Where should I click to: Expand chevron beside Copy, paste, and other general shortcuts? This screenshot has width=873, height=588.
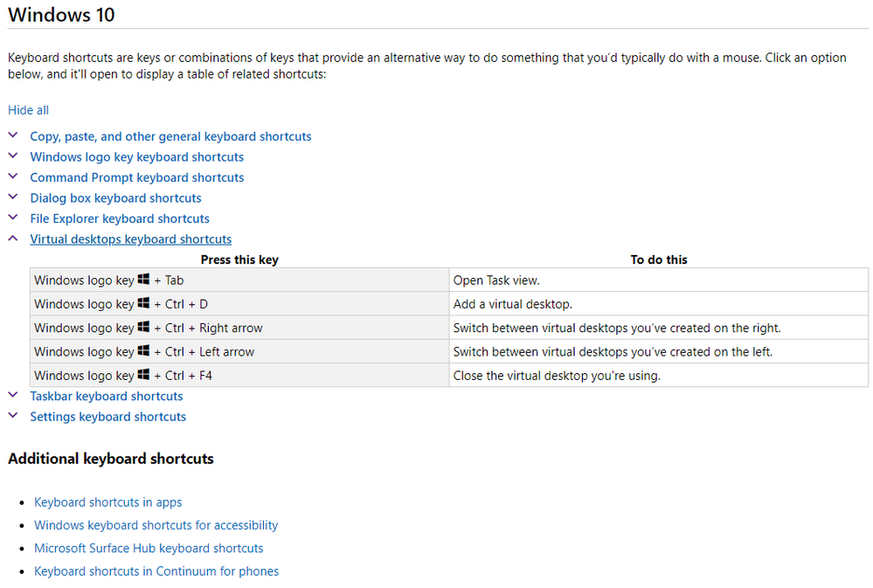(13, 135)
